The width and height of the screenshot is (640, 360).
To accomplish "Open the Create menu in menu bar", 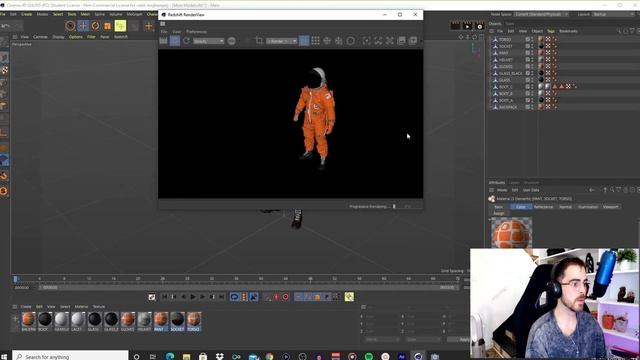I will 27,14.
